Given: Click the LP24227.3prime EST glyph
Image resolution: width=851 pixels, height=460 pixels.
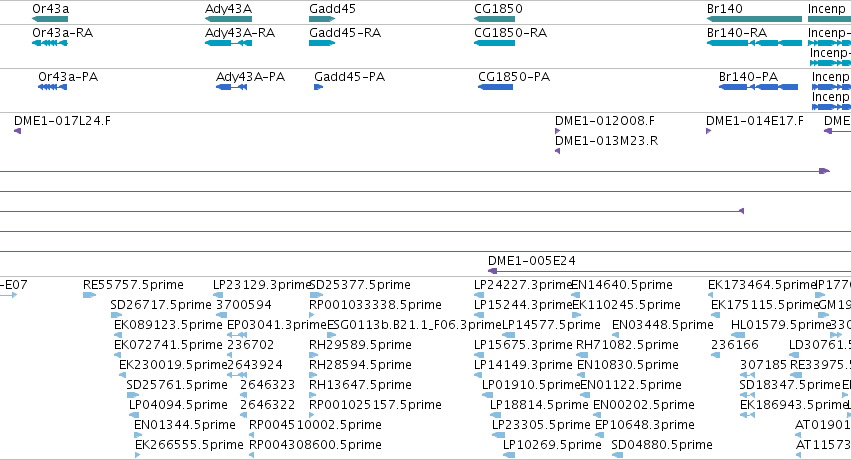Looking at the screenshot, I should (x=479, y=295).
